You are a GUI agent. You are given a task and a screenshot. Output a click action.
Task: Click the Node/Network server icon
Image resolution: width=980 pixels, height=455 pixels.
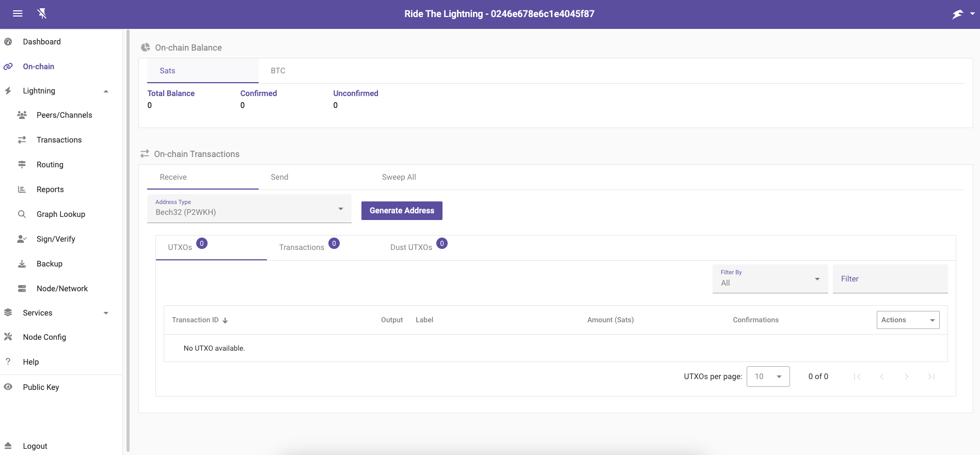click(22, 289)
